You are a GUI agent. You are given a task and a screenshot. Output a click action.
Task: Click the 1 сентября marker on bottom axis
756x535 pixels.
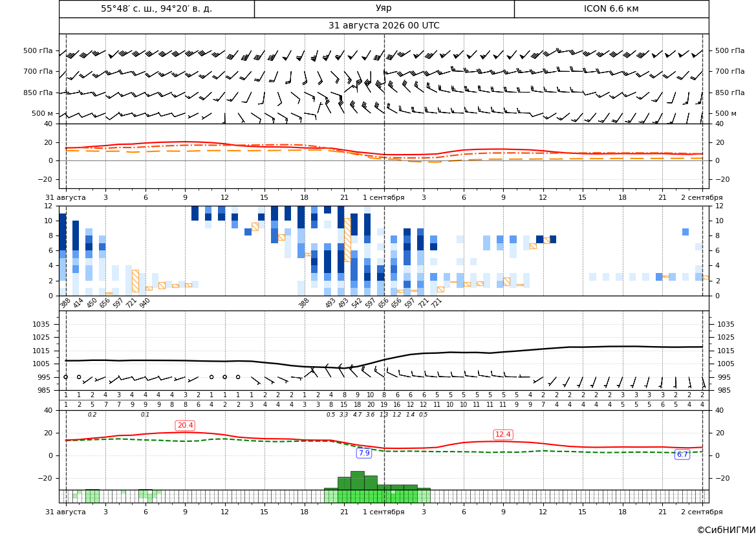(383, 512)
